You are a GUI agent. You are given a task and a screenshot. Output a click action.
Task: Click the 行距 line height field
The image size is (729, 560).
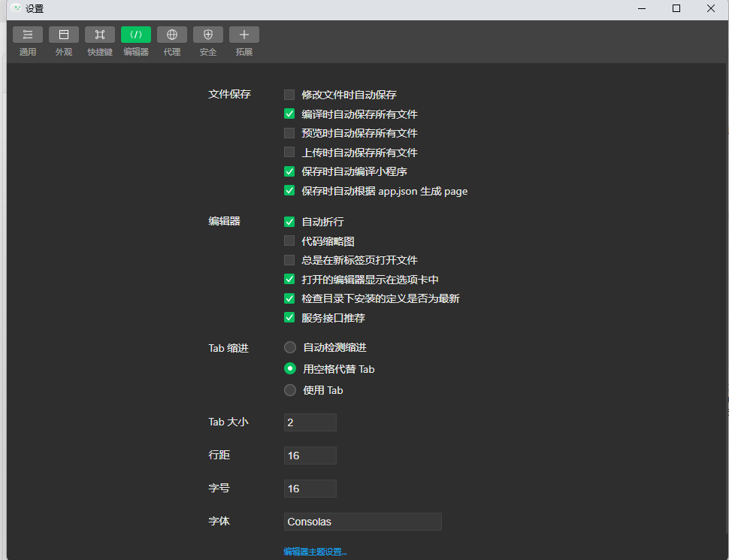click(310, 456)
